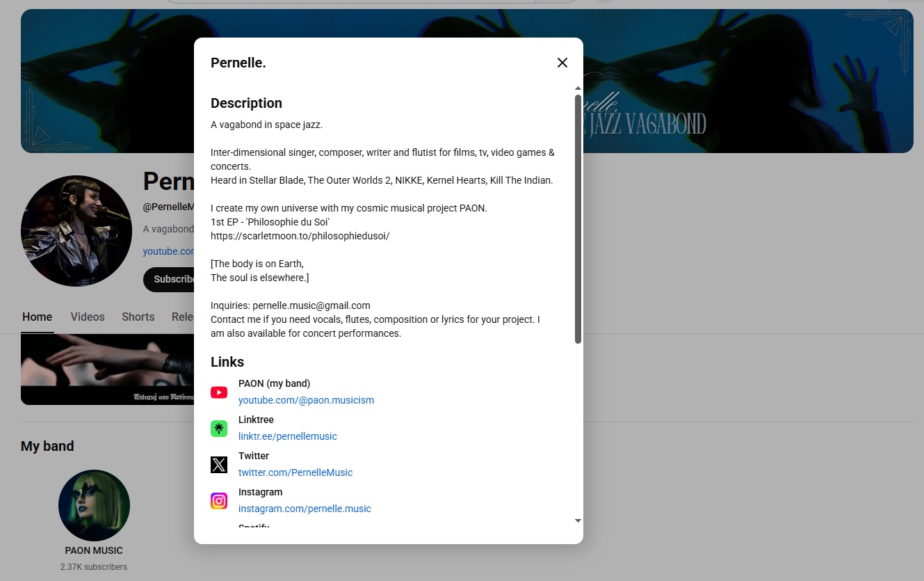924x581 pixels.
Task: Click the Instagram icon in Links
Action: [219, 501]
